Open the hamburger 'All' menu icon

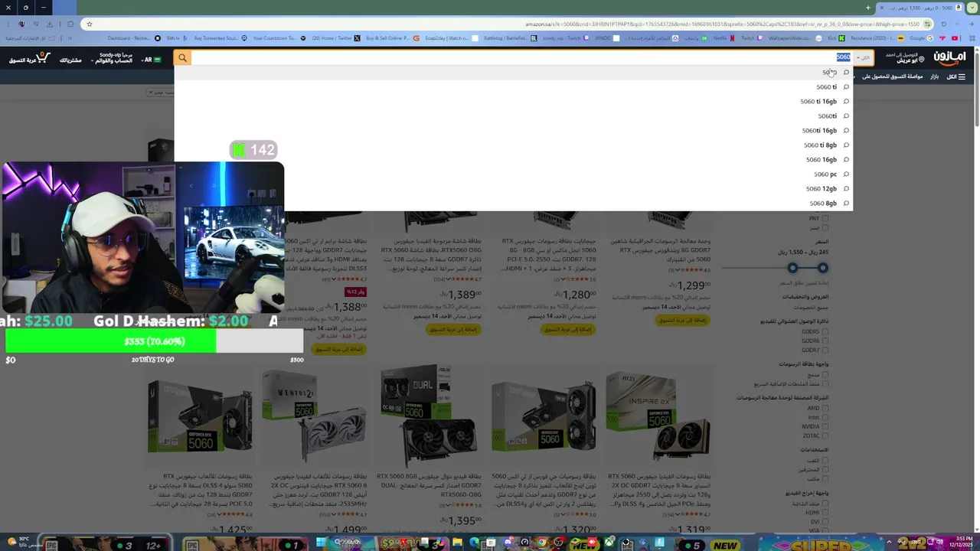pyautogui.click(x=962, y=77)
